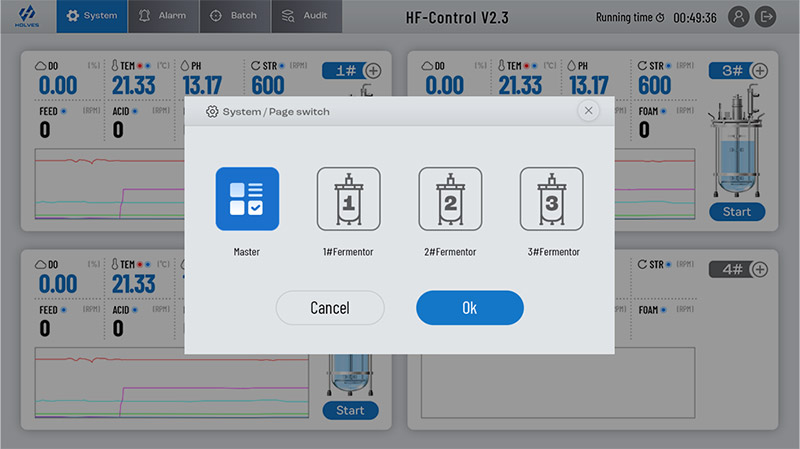This screenshot has width=800, height=449.
Task: Switch to the Alarm tab
Action: (163, 16)
